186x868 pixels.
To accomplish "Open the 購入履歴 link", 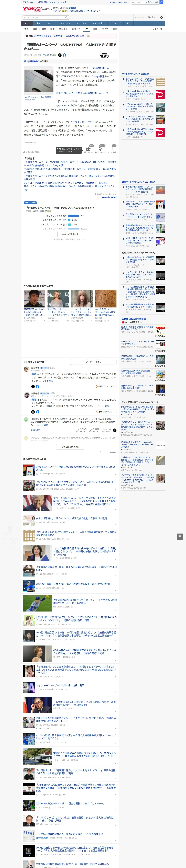I will point(152,18).
